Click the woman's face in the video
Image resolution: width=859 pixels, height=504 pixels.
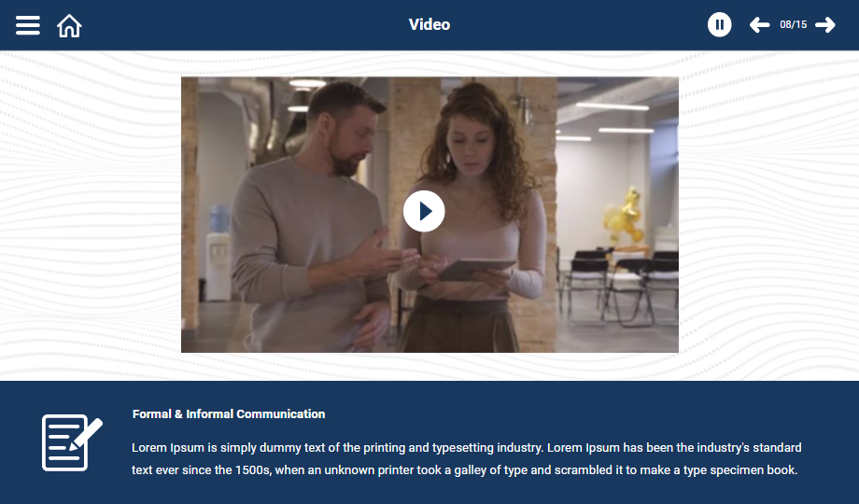click(470, 140)
